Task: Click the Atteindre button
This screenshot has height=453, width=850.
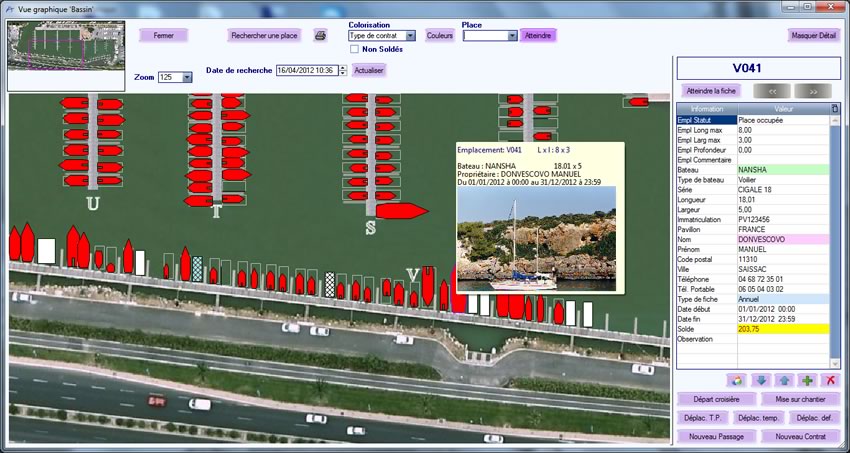Action: pyautogui.click(x=538, y=36)
